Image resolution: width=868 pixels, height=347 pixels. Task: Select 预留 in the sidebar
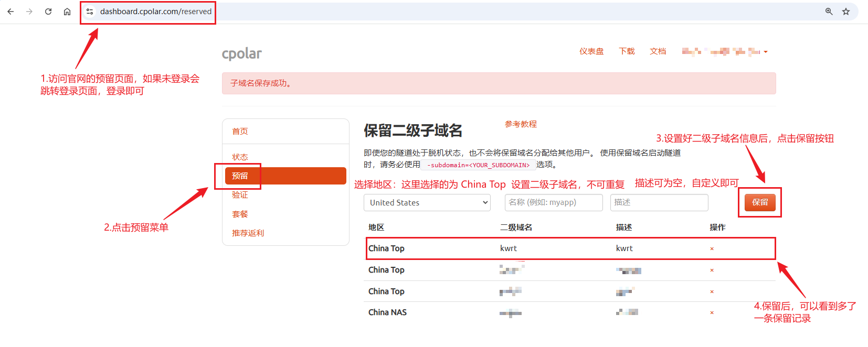[x=285, y=176]
